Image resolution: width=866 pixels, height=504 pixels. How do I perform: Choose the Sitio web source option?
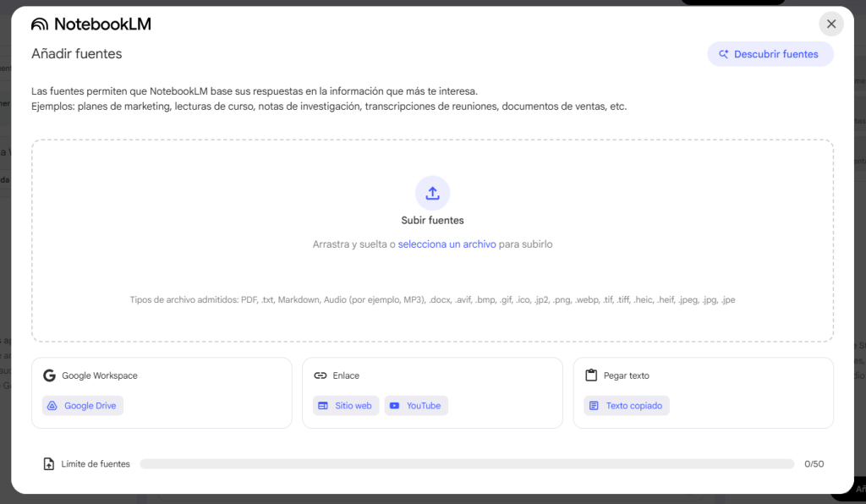coord(345,405)
